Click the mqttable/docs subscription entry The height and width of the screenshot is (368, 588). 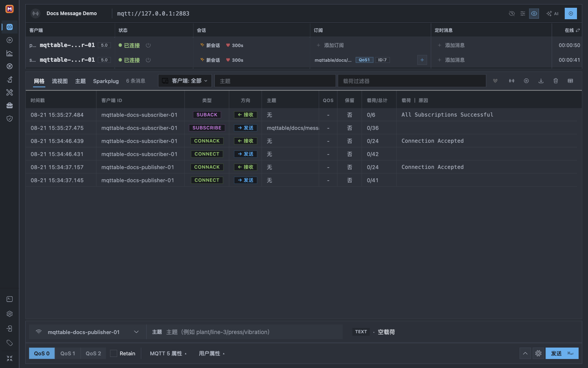(x=333, y=60)
